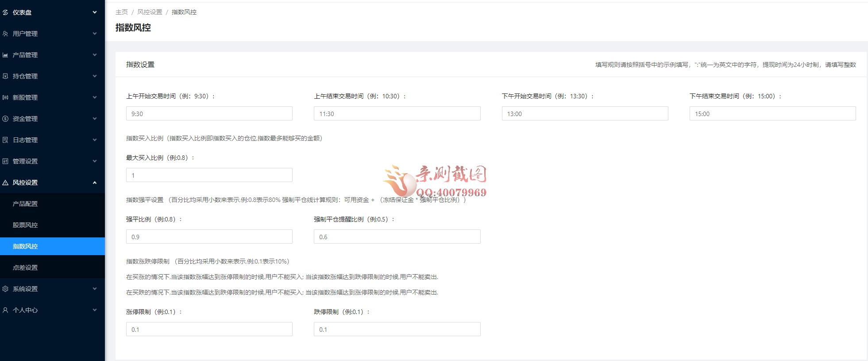
Task: Focus the 强平比例 input field
Action: point(209,237)
